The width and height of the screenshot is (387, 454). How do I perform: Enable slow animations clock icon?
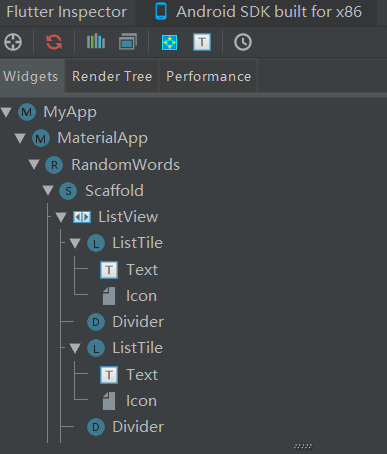coord(243,42)
